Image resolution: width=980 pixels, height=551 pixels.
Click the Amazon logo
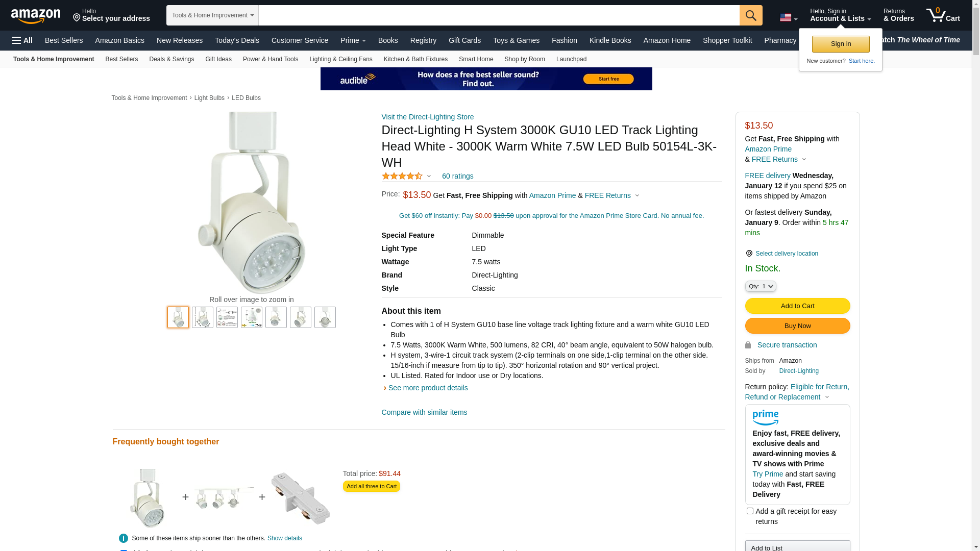pyautogui.click(x=36, y=16)
